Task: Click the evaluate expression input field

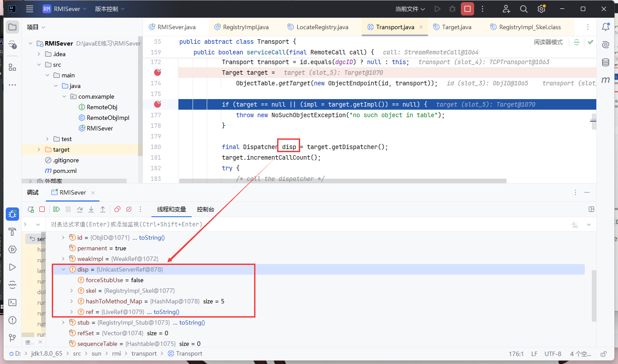Action: pos(266,224)
